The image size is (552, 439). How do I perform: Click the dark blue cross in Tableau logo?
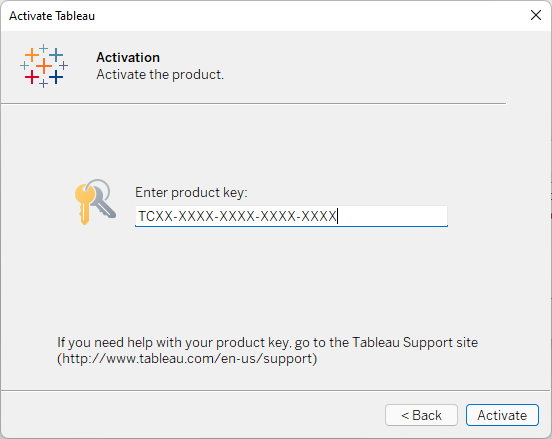(x=56, y=77)
